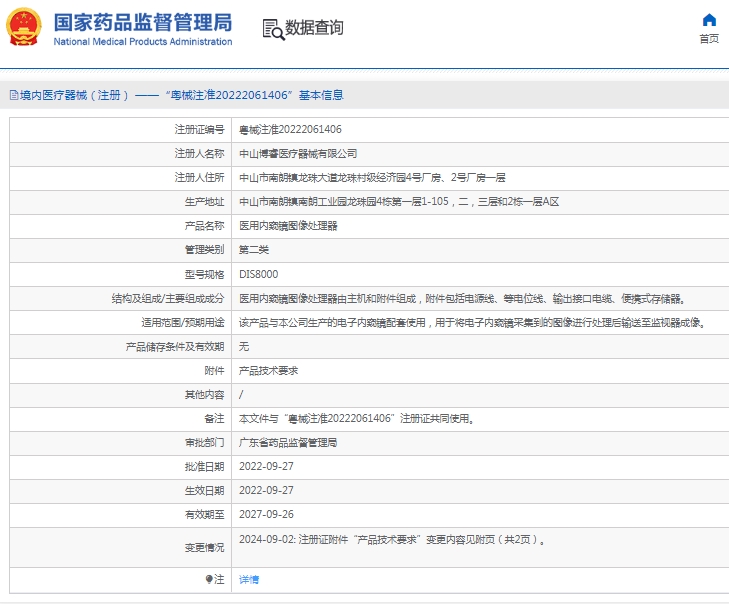
Task: Click the 第二类 management category value
Action: coord(254,250)
